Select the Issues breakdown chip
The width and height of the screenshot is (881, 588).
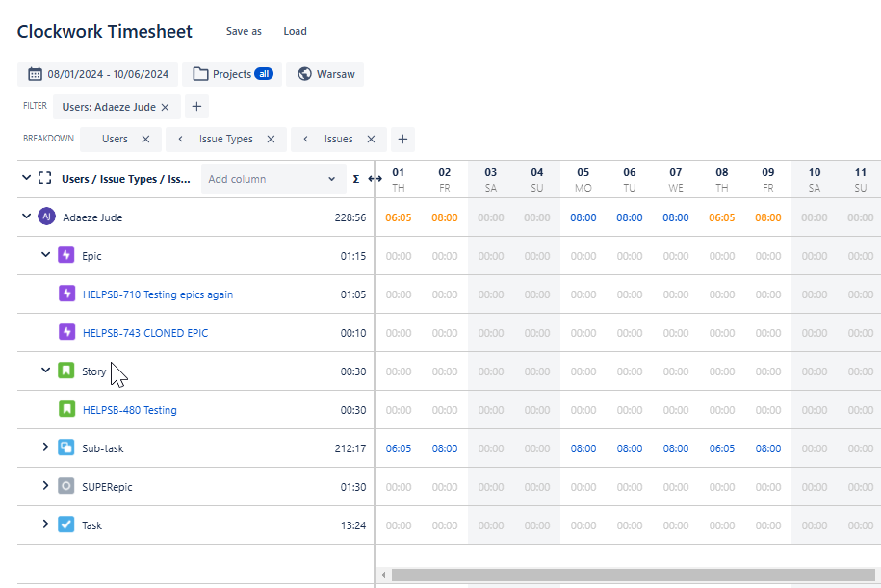point(338,140)
